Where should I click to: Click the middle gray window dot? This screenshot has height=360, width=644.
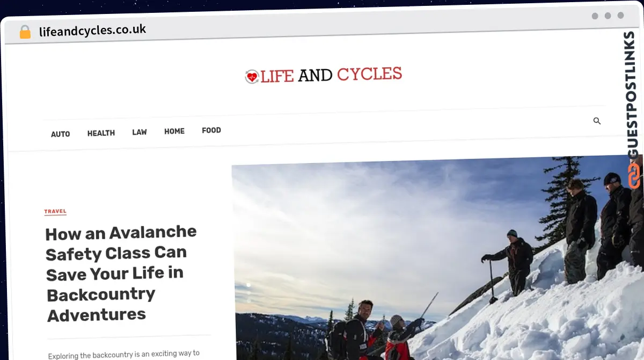(608, 16)
